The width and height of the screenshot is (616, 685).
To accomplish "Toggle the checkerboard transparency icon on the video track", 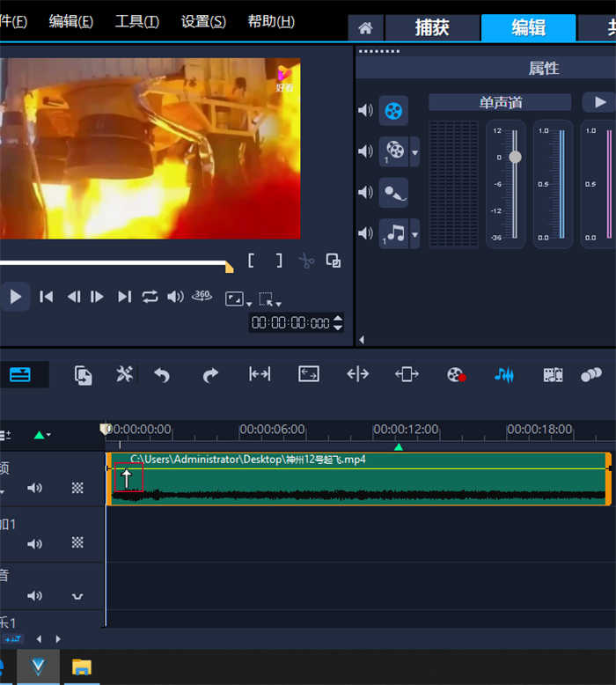I will pyautogui.click(x=77, y=488).
